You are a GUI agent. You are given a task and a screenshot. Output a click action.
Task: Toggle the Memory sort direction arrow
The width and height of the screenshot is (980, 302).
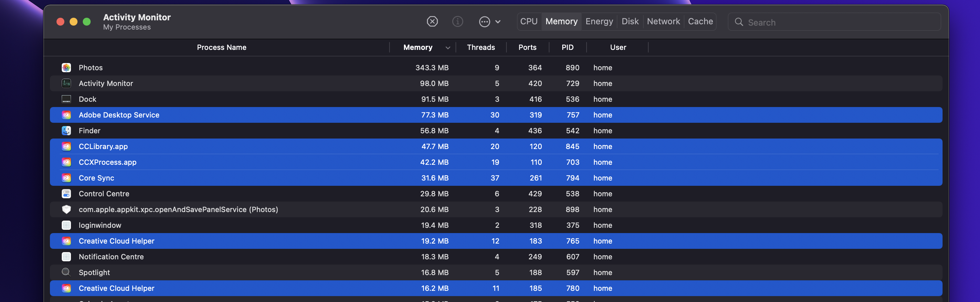(448, 48)
